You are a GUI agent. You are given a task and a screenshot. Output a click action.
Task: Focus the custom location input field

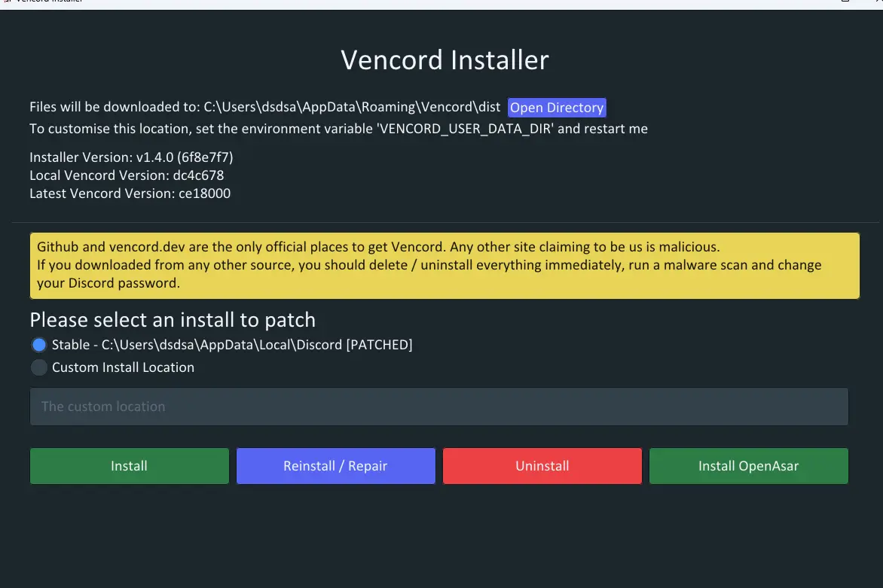coord(438,407)
